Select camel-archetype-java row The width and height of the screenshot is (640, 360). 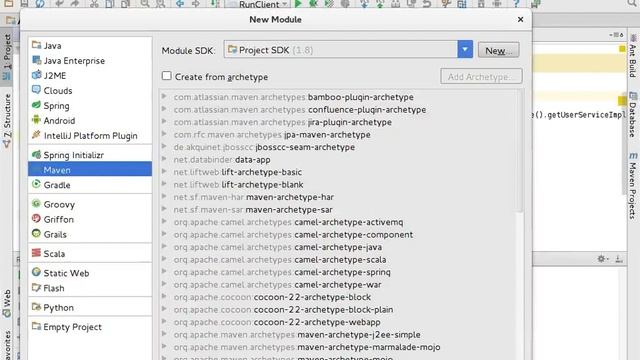[338, 247]
